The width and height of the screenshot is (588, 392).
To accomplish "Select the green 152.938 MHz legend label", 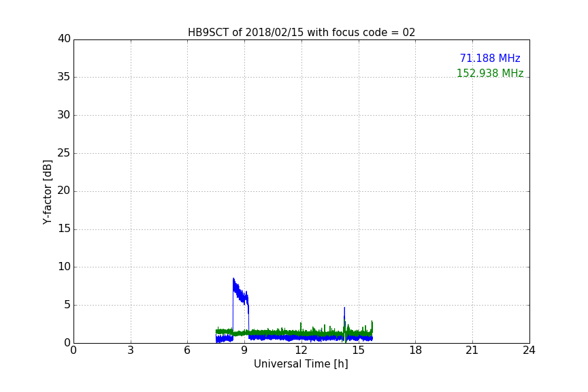I will [490, 73].
